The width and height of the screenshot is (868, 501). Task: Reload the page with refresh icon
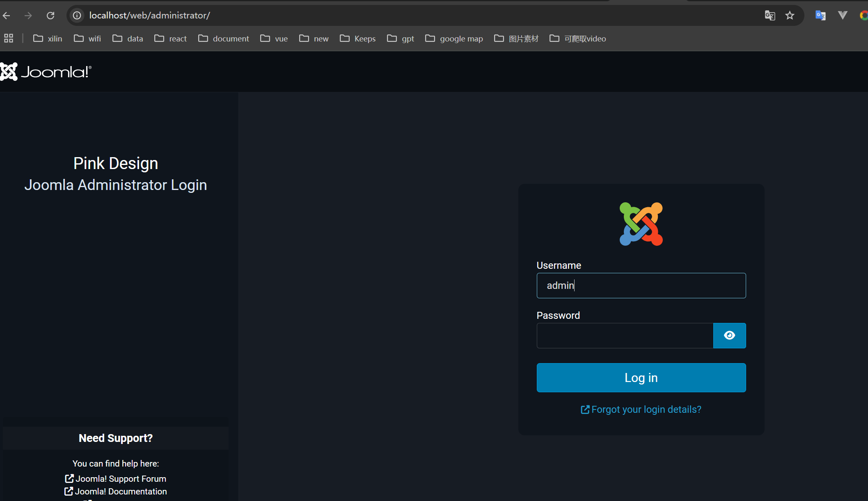50,16
